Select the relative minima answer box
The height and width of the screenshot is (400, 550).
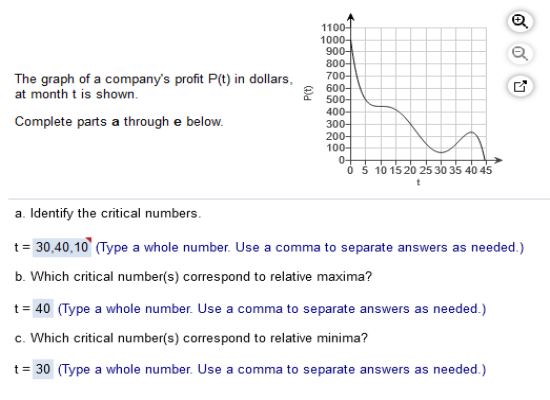click(43, 369)
